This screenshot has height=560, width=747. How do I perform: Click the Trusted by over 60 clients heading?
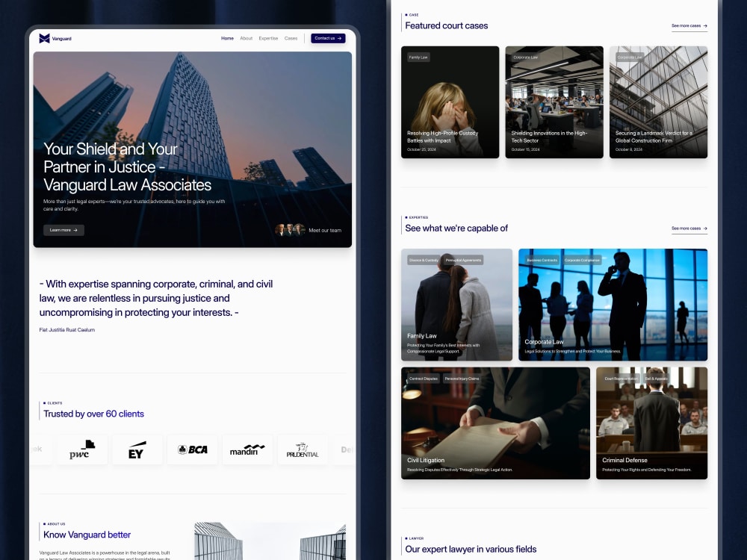click(x=93, y=414)
